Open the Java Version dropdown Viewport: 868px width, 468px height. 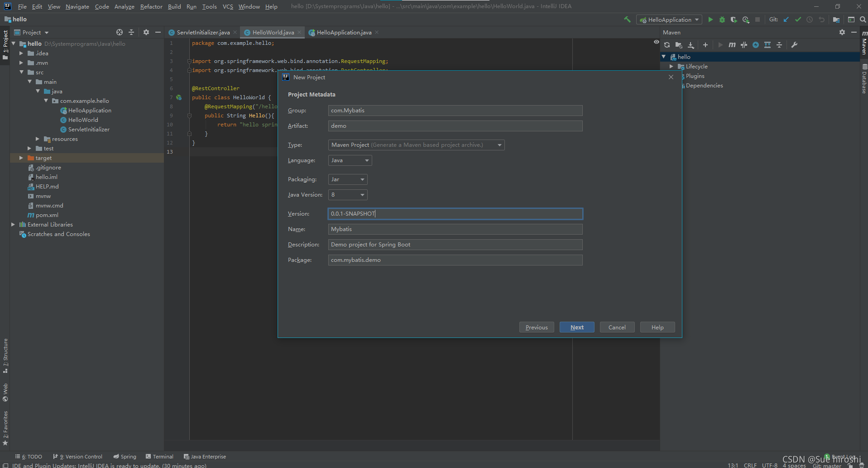coord(348,195)
